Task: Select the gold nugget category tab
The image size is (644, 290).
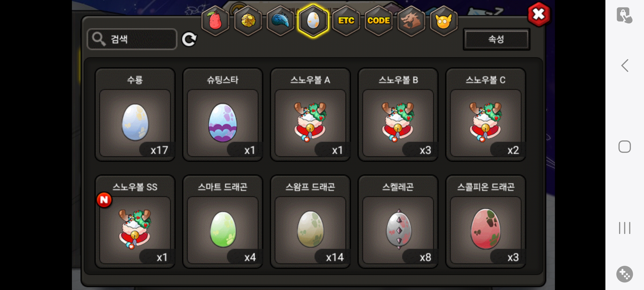Action: 248,21
